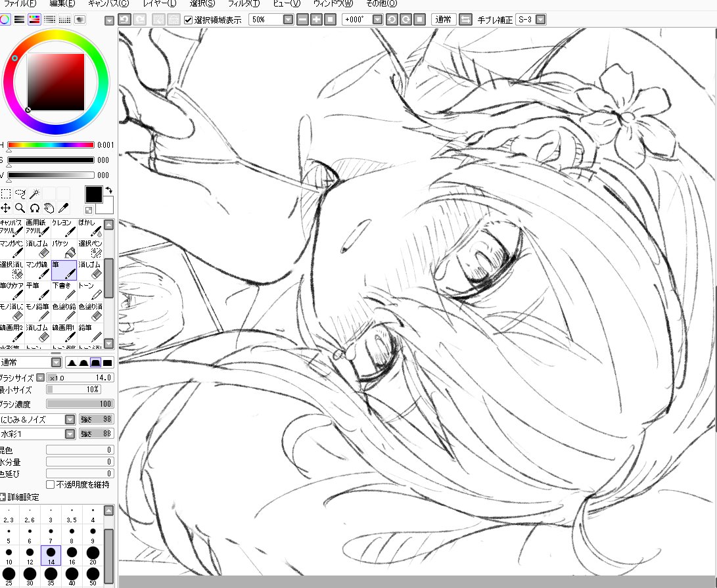
Task: Switch to the 消しゴム eraser tool
Action: coord(37,250)
